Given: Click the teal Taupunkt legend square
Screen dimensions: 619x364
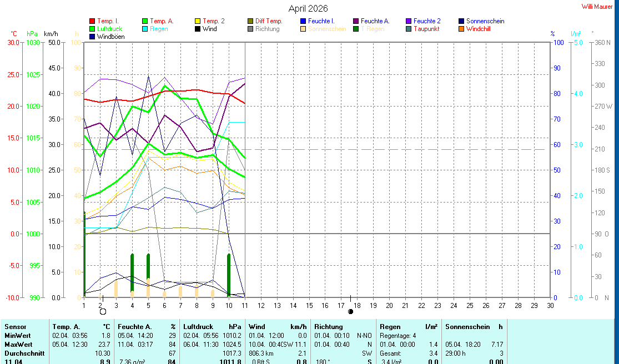Looking at the screenshot, I should [409, 29].
